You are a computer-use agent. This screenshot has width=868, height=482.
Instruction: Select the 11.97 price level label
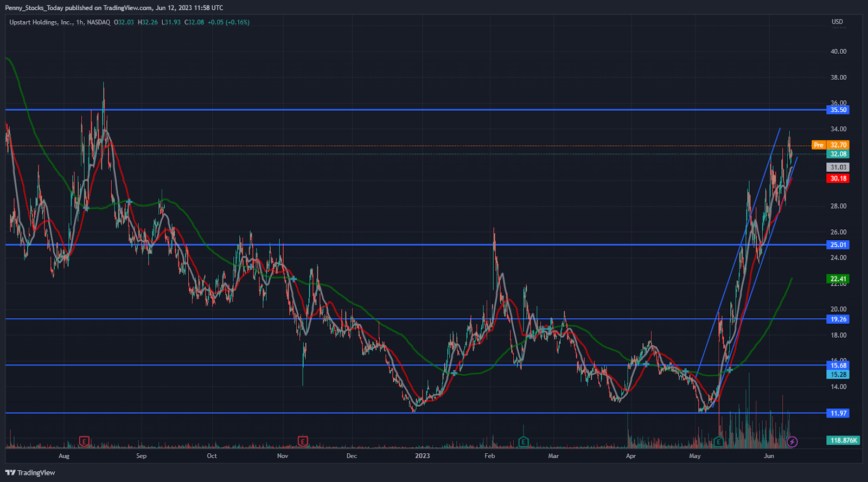[x=838, y=413]
